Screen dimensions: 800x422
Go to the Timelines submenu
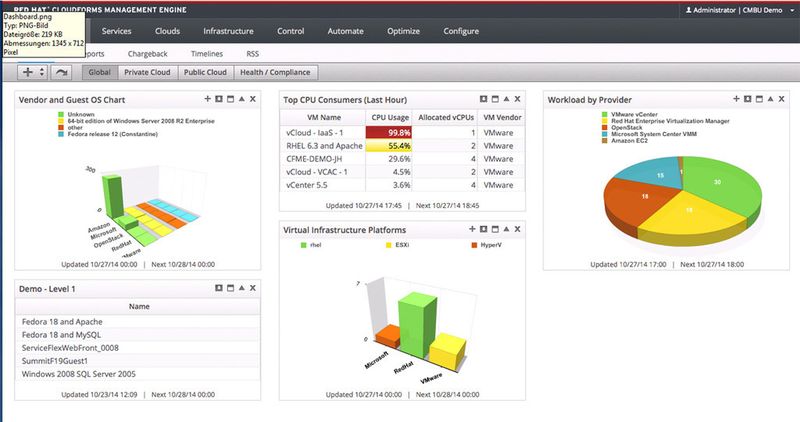point(207,54)
